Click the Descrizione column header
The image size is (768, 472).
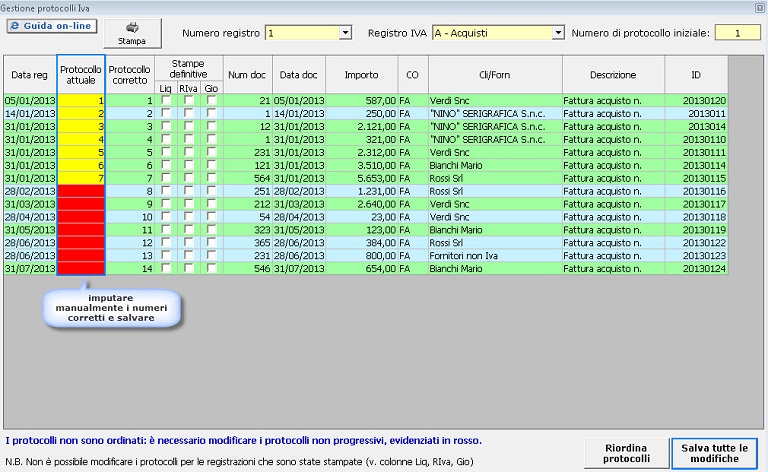pyautogui.click(x=613, y=75)
